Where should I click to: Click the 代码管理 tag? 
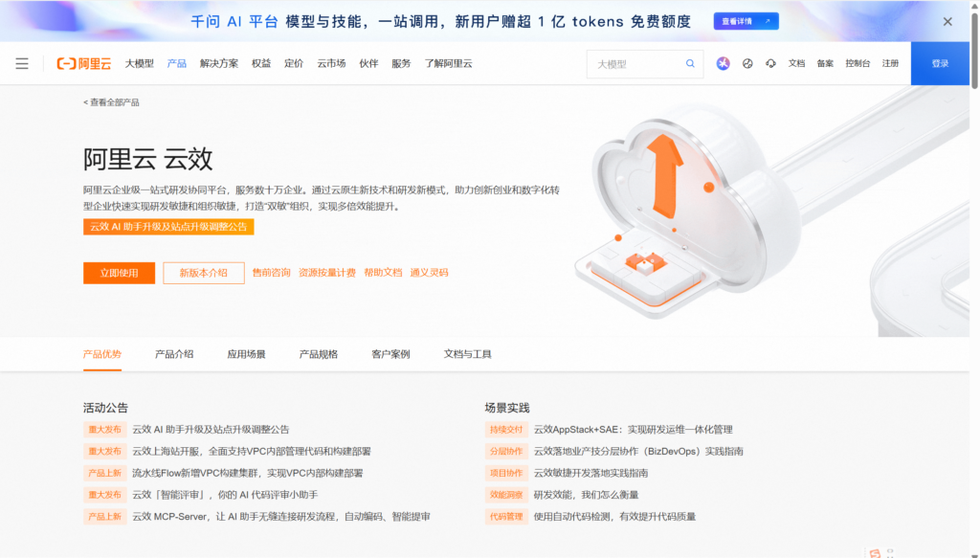(x=506, y=517)
